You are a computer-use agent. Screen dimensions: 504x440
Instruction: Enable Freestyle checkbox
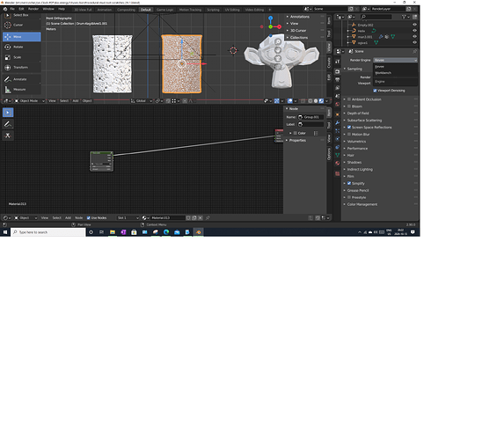[349, 197]
